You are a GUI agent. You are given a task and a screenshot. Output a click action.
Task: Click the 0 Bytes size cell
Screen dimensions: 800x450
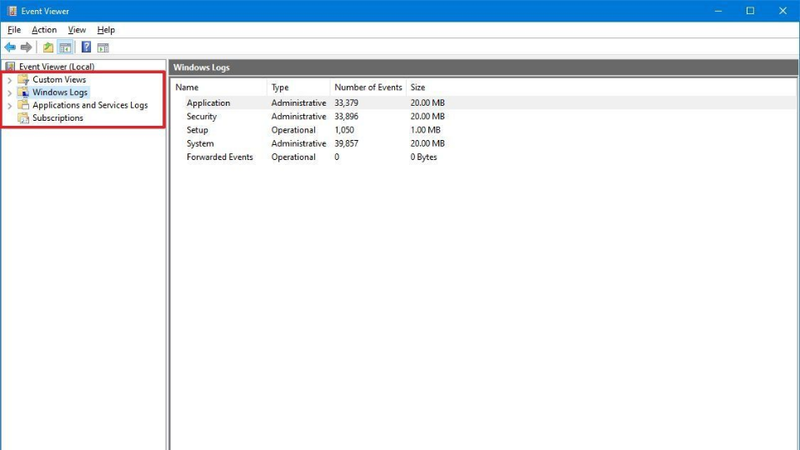(423, 157)
